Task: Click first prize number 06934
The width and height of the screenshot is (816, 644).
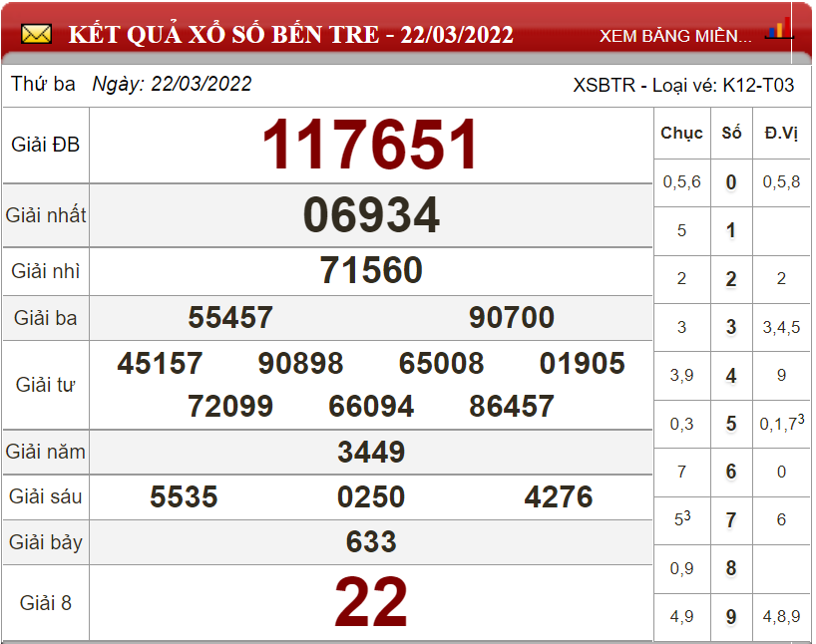Action: [x=371, y=215]
